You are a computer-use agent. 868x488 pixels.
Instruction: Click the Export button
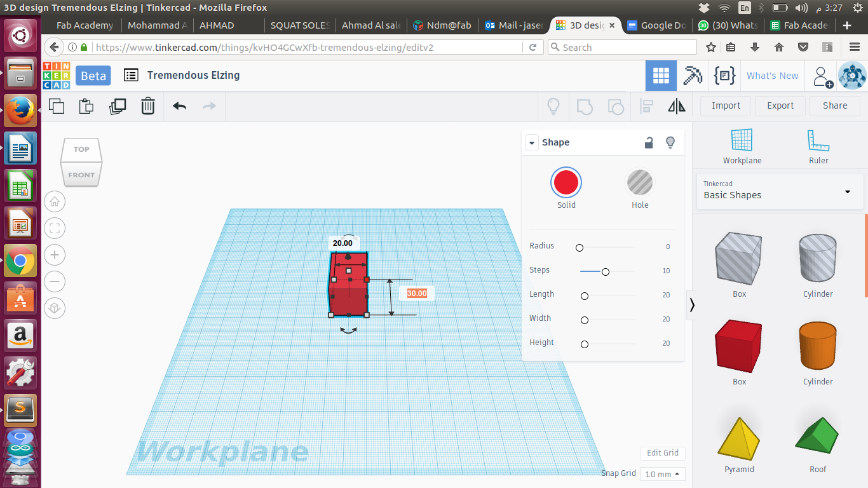pyautogui.click(x=780, y=105)
